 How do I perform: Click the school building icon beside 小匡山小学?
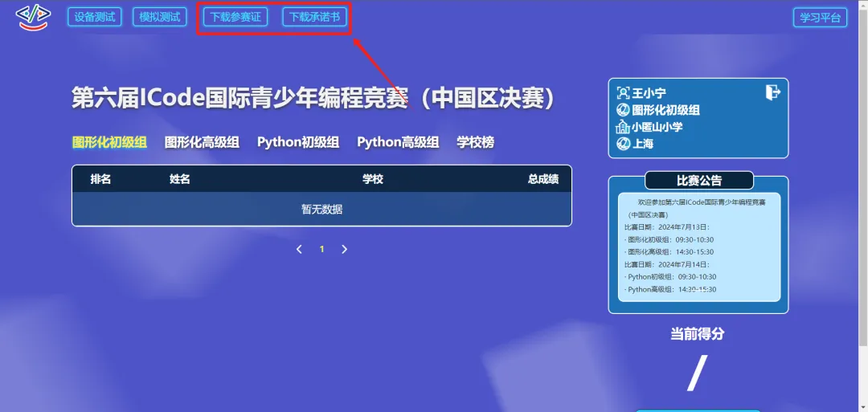(624, 127)
